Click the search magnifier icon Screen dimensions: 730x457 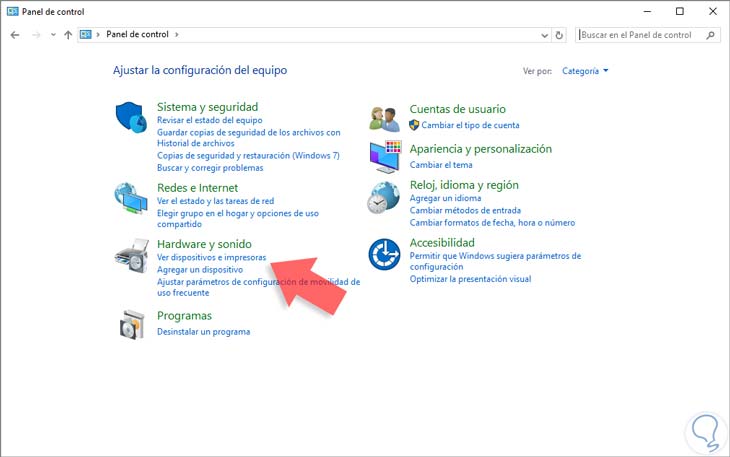[710, 35]
